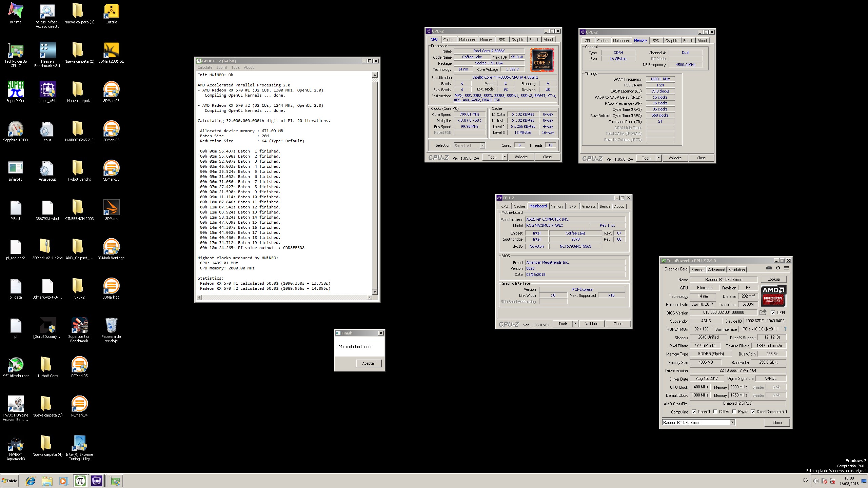Select the 3DMark06 desktop icon

pyautogui.click(x=111, y=92)
